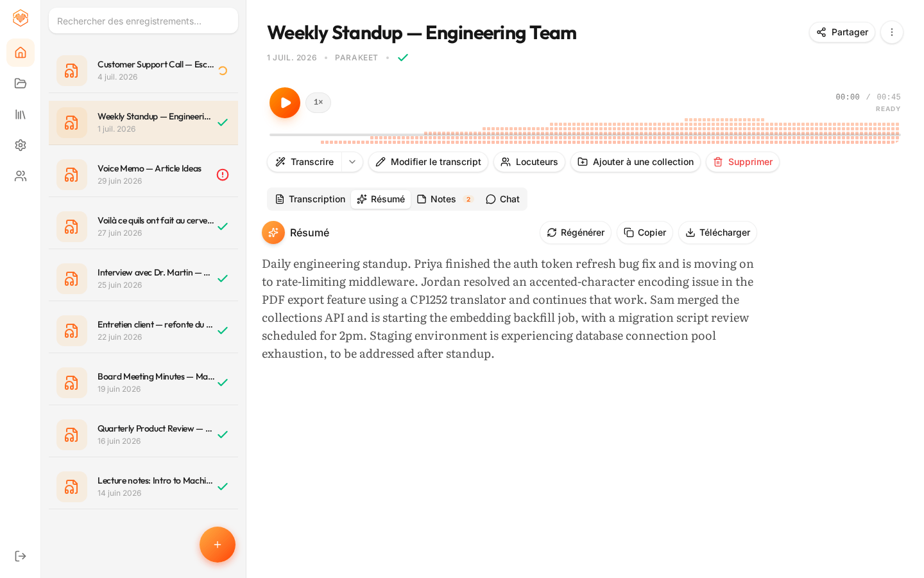Image resolution: width=924 pixels, height=578 pixels.
Task: Play the recording with orange play button
Action: click(x=285, y=103)
